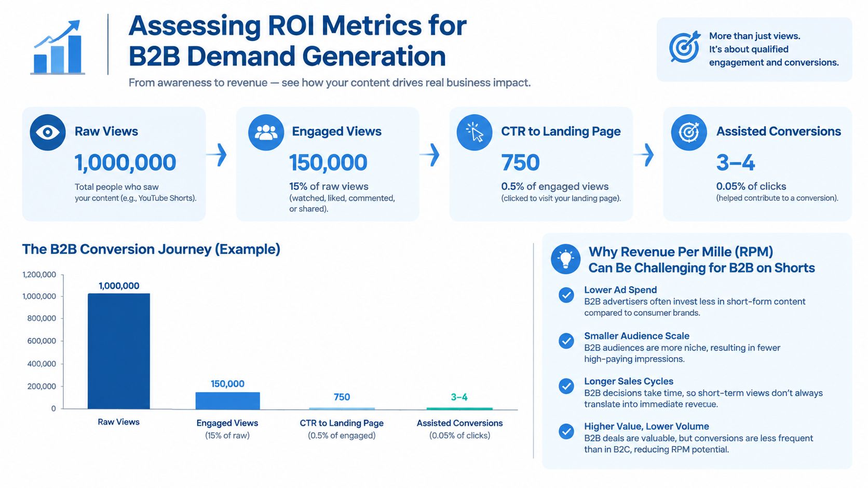Screen dimensions: 868x488
Task: Click the '1,200,000' y-axis label
Action: coord(39,275)
